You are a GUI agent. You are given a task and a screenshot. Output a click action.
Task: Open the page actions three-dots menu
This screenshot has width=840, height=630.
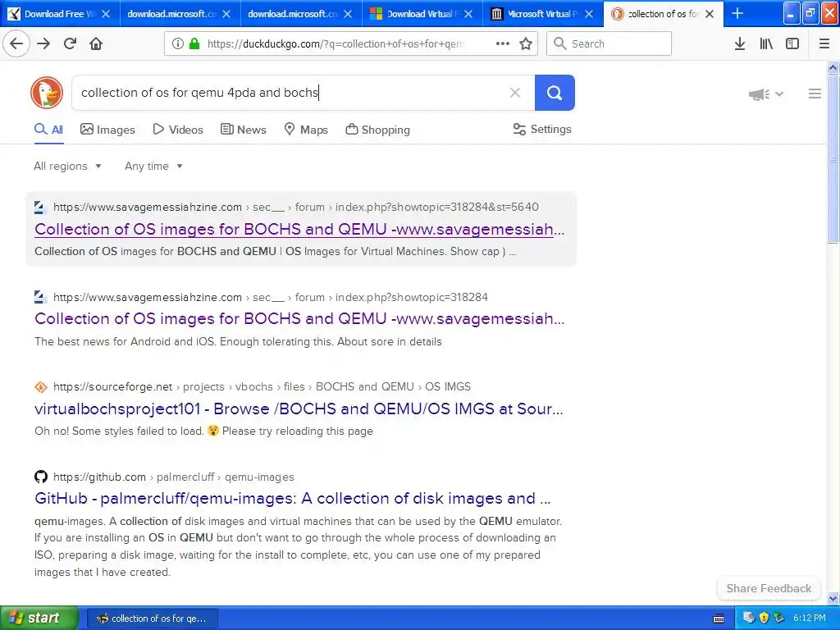click(503, 44)
